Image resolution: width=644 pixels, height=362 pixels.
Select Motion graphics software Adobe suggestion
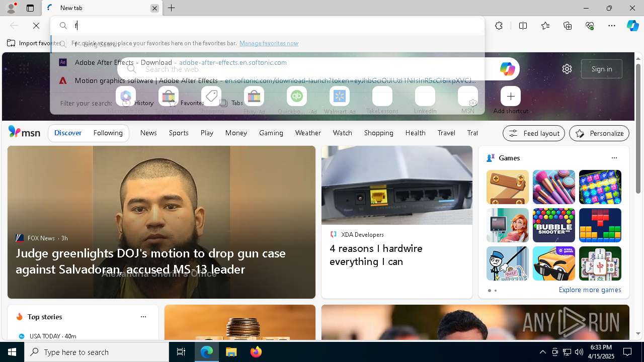click(267, 80)
